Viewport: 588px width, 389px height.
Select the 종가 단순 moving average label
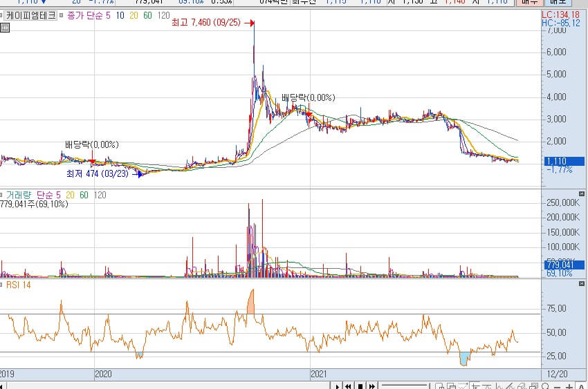click(84, 15)
